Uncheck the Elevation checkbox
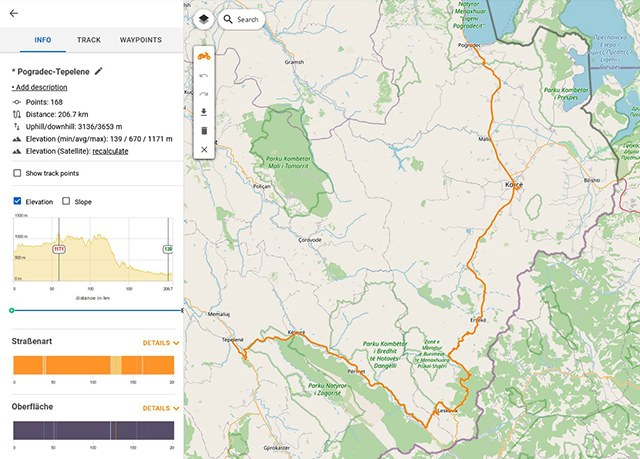Screen dimensions: 640x459 click(x=17, y=201)
